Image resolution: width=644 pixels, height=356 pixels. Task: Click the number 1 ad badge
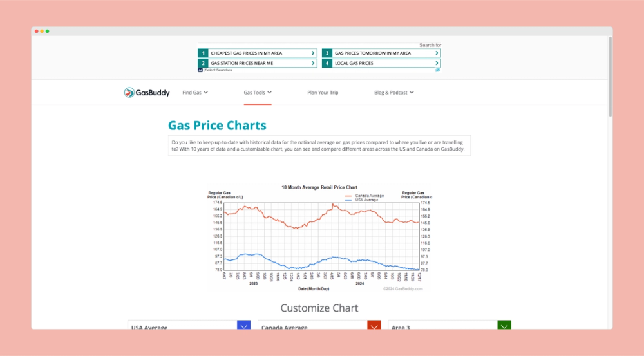203,53
